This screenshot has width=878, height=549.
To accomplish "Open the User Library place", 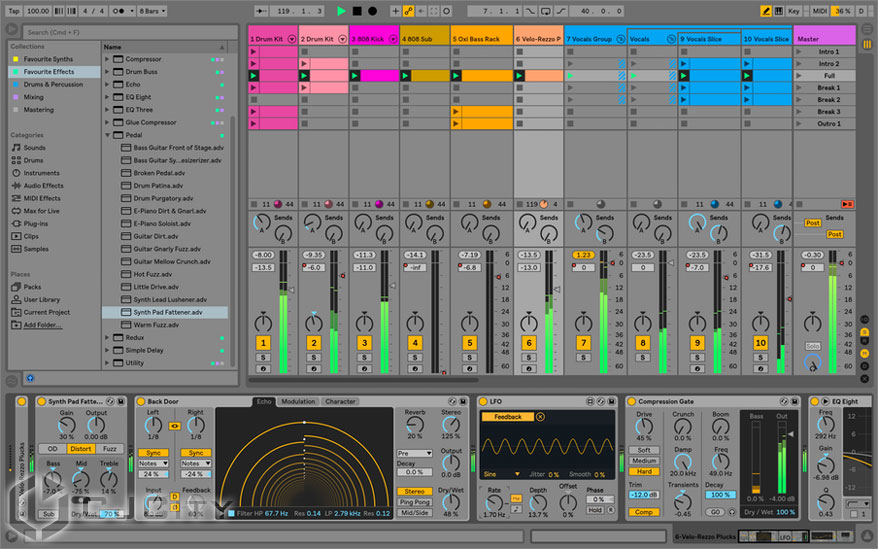I will coord(41,300).
